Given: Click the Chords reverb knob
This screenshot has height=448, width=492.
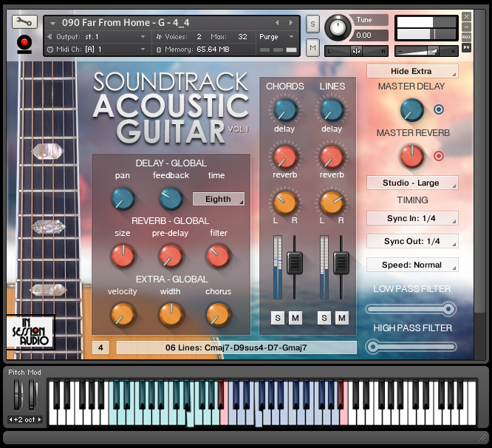Looking at the screenshot, I should 285,157.
